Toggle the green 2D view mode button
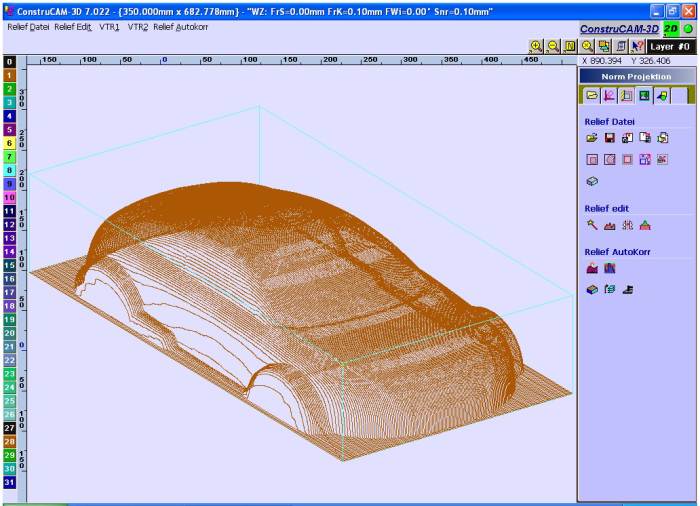 coord(671,30)
